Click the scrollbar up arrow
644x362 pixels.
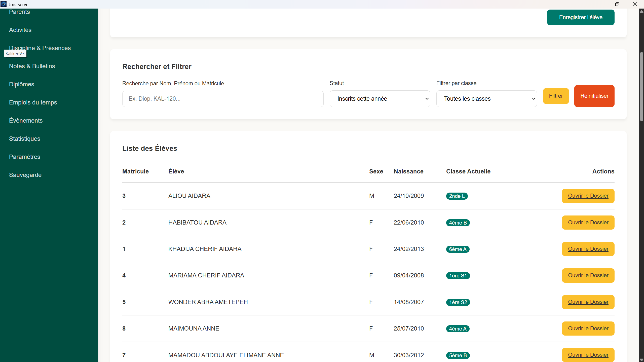coord(641,11)
